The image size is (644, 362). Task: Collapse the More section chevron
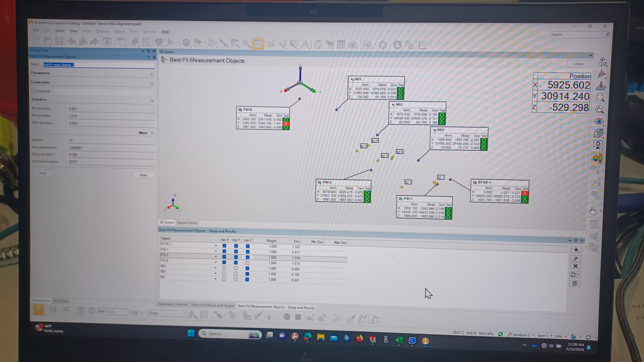point(152,133)
